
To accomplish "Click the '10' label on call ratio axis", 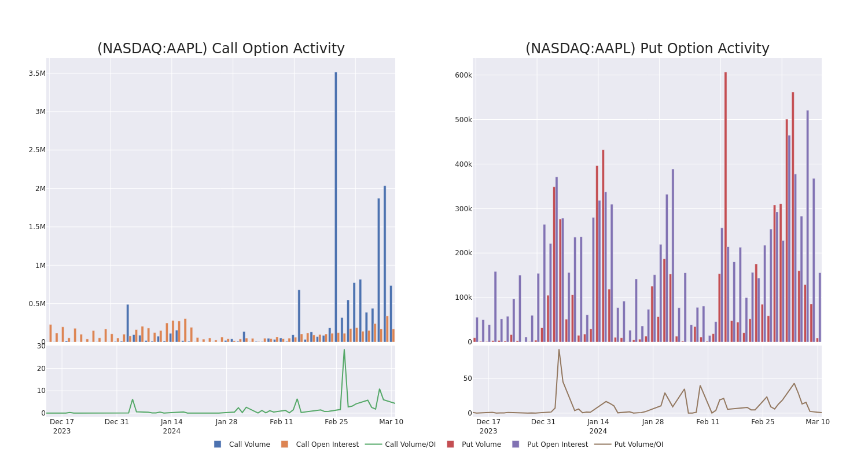I will click(x=41, y=391).
